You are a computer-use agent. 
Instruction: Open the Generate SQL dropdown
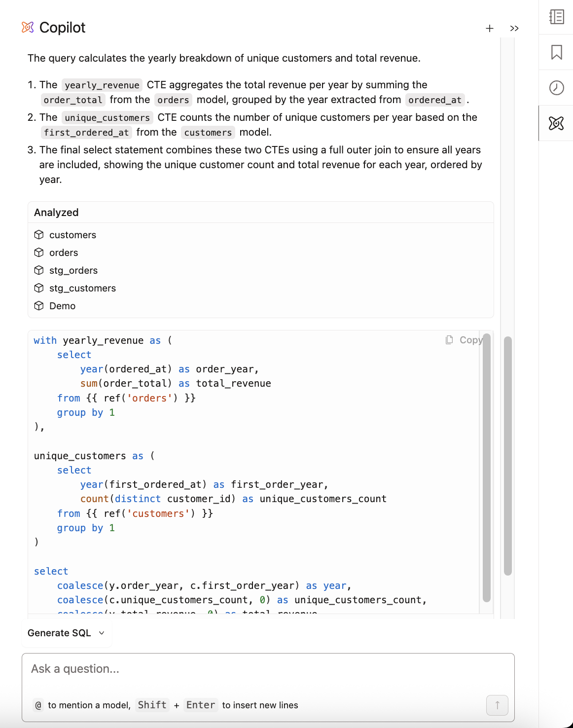[66, 633]
